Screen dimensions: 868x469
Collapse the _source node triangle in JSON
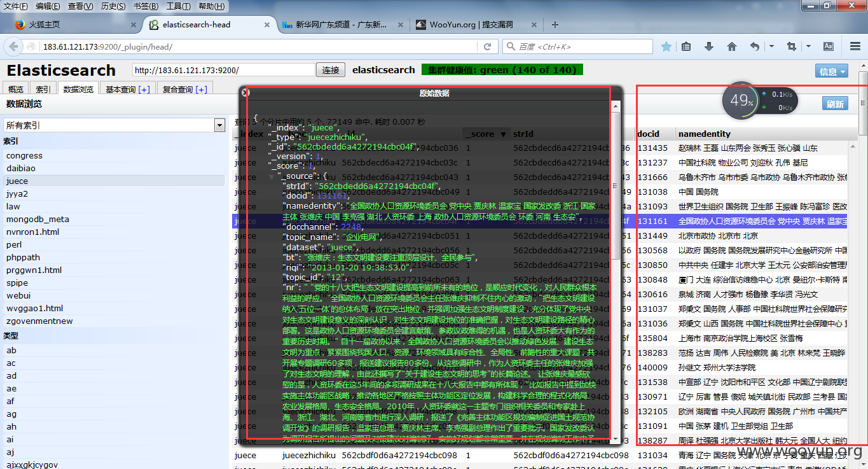tap(273, 176)
